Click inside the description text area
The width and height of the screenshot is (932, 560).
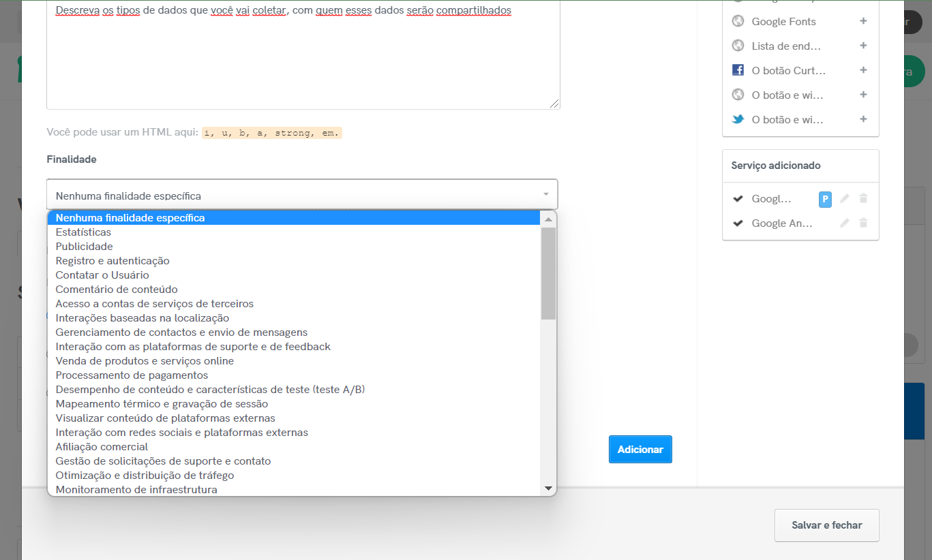303,61
